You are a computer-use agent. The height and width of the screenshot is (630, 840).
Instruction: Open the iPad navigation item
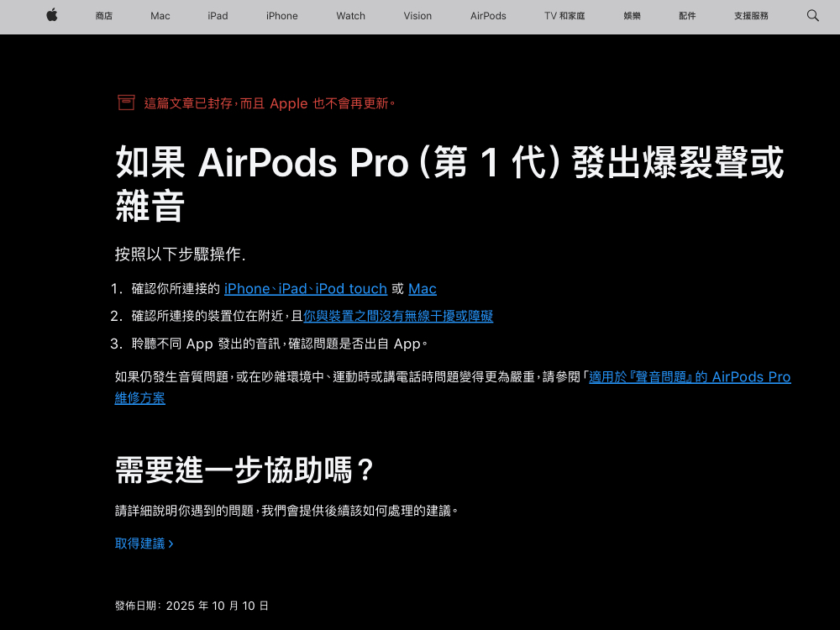218,16
